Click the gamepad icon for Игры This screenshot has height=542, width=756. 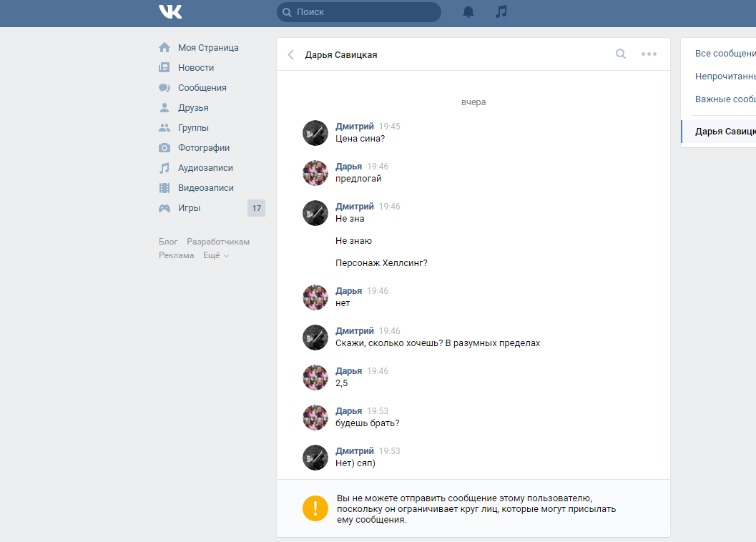(x=165, y=208)
